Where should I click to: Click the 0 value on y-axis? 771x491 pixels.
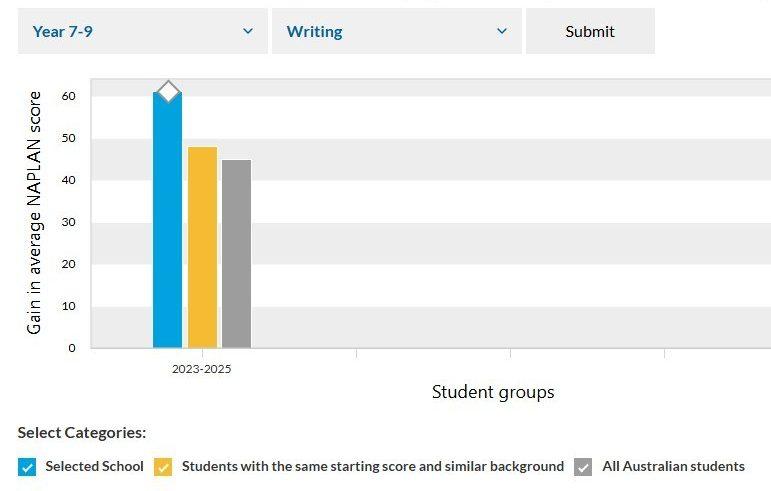point(72,348)
